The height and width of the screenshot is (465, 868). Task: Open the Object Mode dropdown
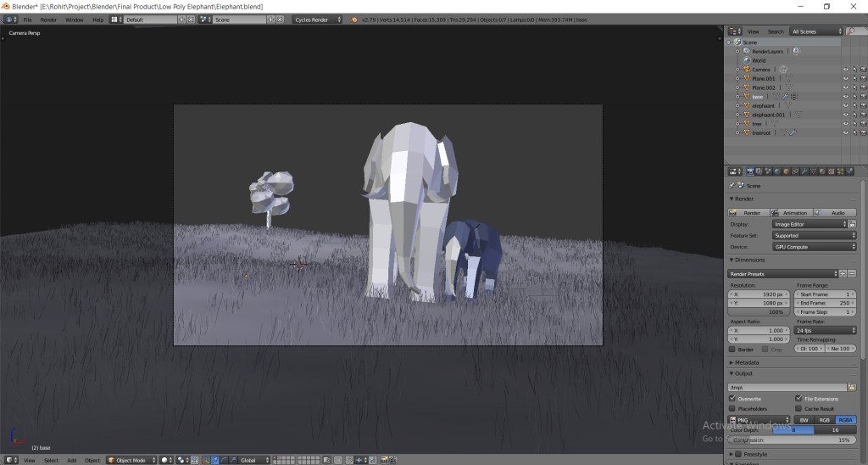tap(131, 460)
